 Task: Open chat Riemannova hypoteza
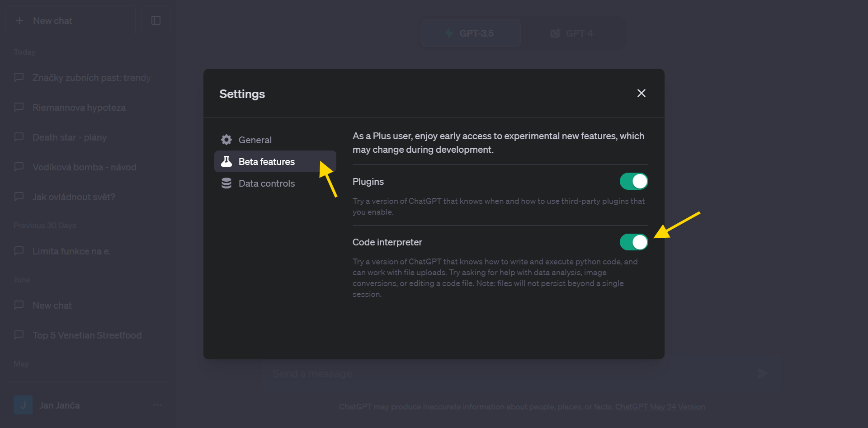pos(88,108)
